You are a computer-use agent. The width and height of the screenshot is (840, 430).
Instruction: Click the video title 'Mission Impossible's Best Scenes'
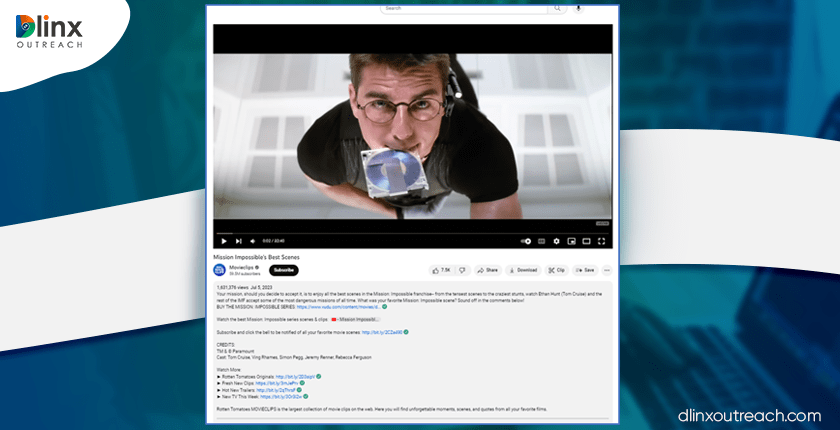coord(256,258)
